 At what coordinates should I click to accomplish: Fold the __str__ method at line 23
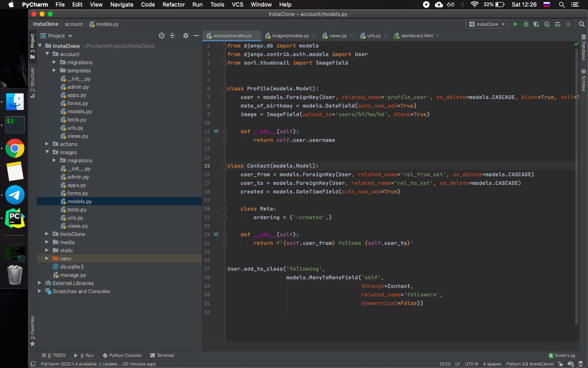[225, 235]
